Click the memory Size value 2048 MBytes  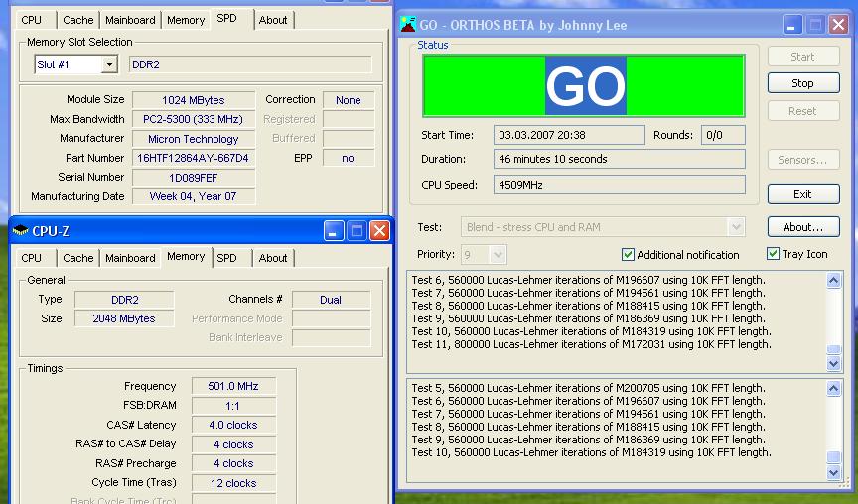[124, 318]
